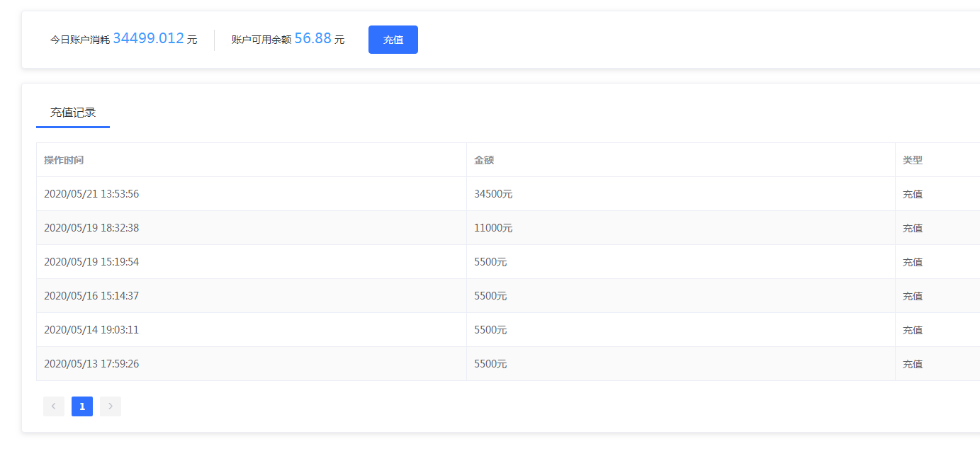The height and width of the screenshot is (456, 980).
Task: Select the 2020/05/19 15:19:54 record row
Action: coord(91,262)
